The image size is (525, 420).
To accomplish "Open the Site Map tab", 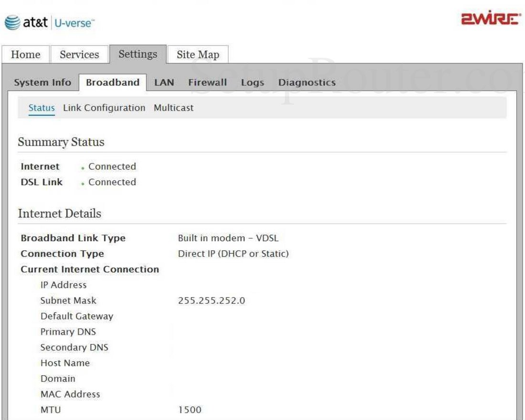I will point(197,55).
